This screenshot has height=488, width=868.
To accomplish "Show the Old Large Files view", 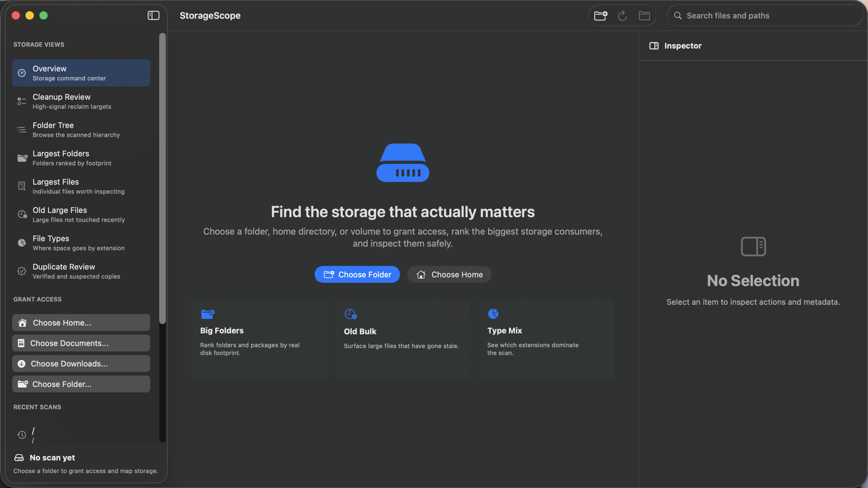I will (x=81, y=215).
